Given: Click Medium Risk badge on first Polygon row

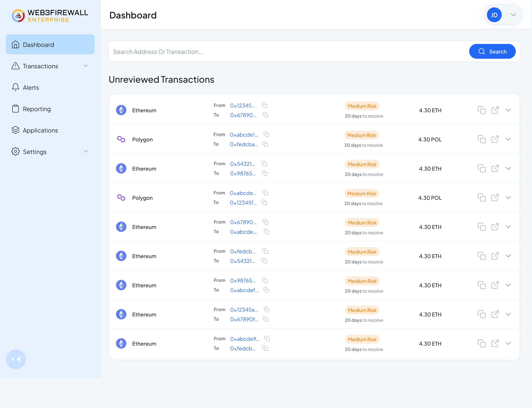Looking at the screenshot, I should click(361, 135).
